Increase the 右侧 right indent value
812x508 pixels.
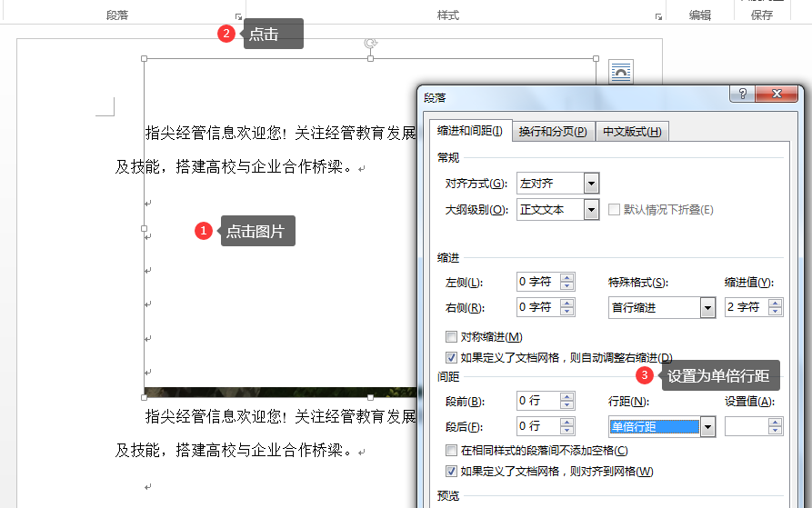click(x=567, y=304)
